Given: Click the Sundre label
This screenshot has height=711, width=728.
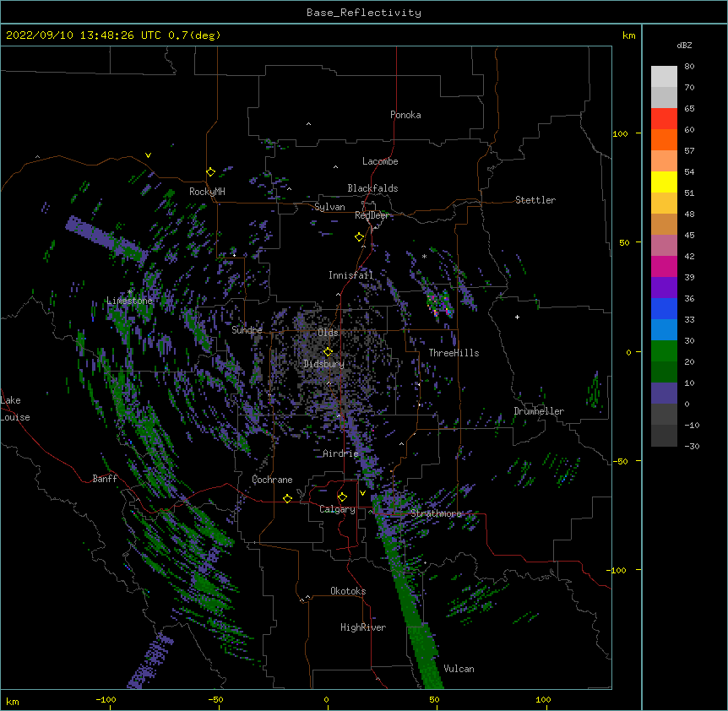Looking at the screenshot, I should [247, 330].
